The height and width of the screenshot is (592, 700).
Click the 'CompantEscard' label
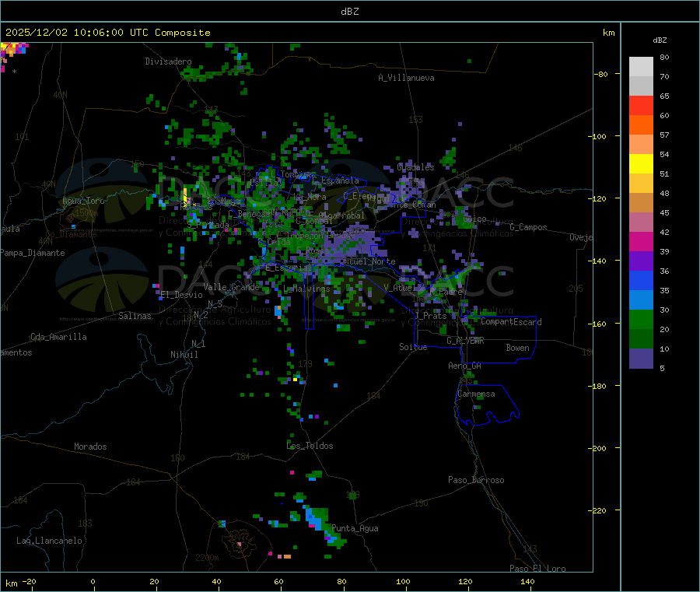[511, 322]
